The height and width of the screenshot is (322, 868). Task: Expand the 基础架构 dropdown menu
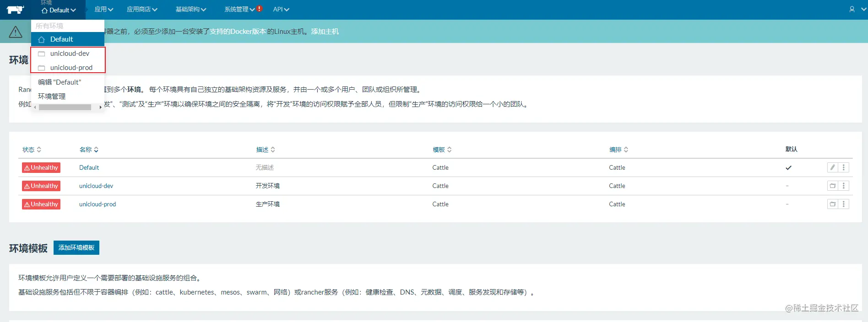click(x=190, y=9)
